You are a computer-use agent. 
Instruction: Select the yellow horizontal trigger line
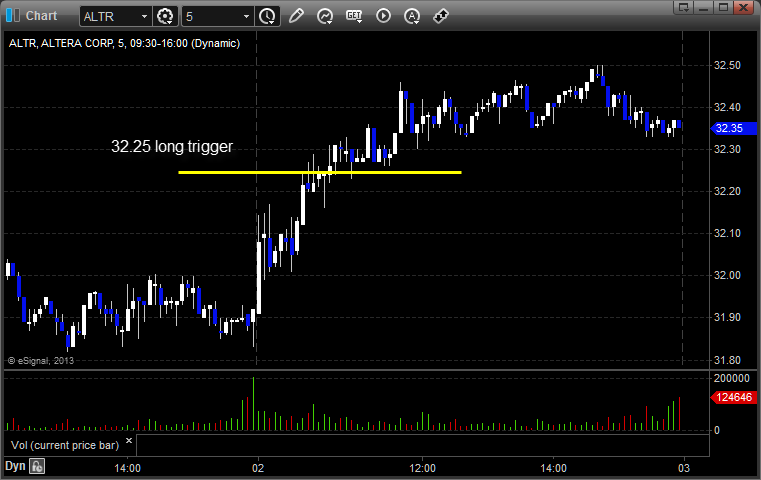320,172
